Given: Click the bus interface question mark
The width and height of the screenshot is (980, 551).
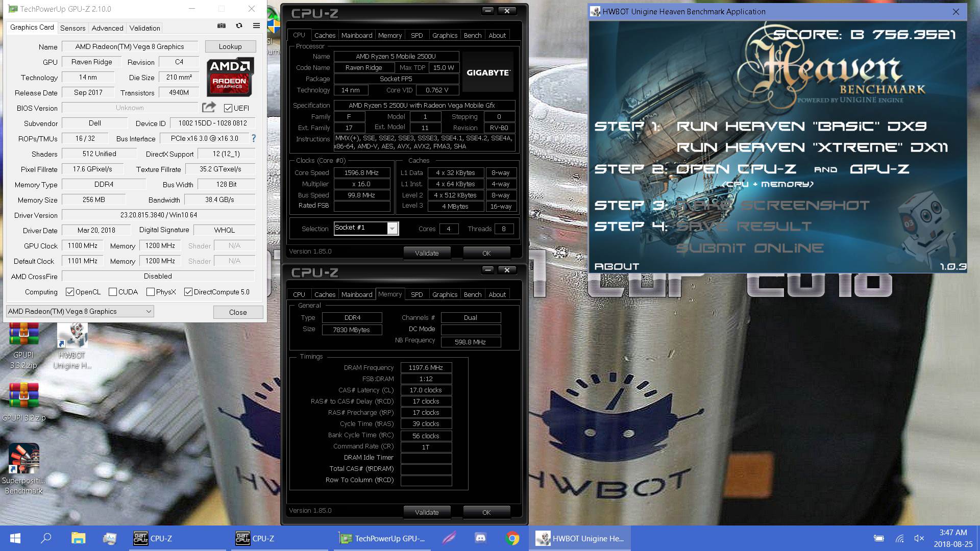Looking at the screenshot, I should [254, 138].
